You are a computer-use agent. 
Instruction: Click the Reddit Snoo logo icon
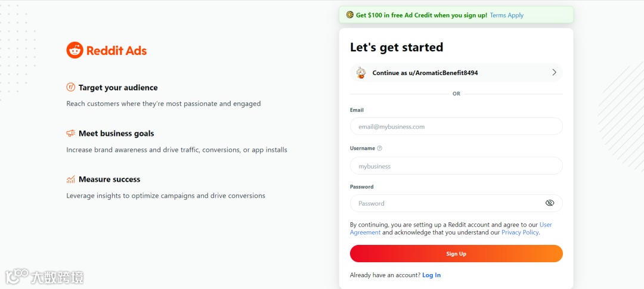[75, 50]
